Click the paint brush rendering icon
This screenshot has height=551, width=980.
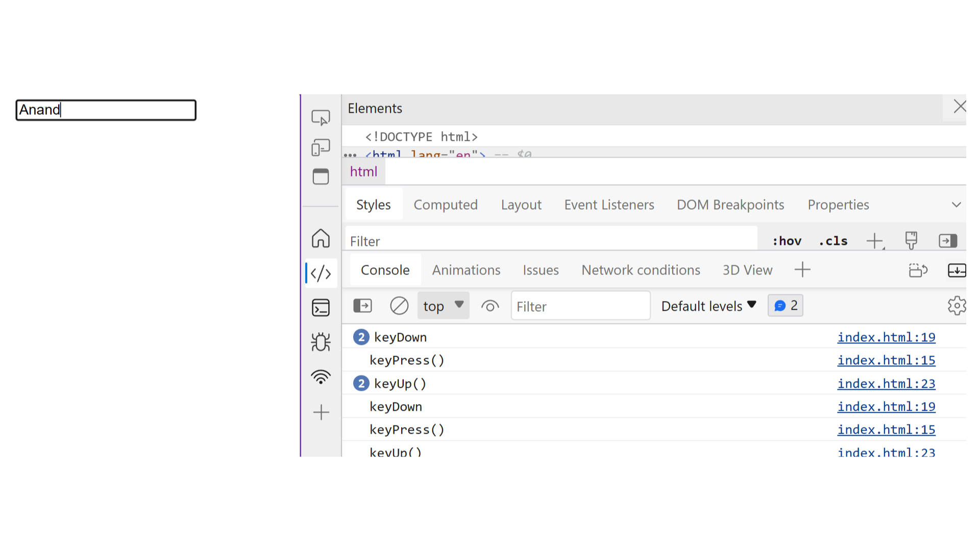(911, 240)
